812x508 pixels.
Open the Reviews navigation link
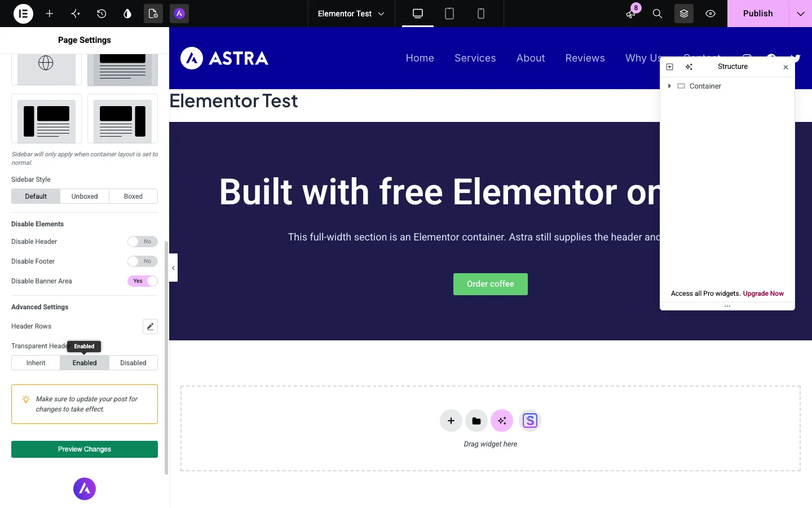click(x=585, y=58)
